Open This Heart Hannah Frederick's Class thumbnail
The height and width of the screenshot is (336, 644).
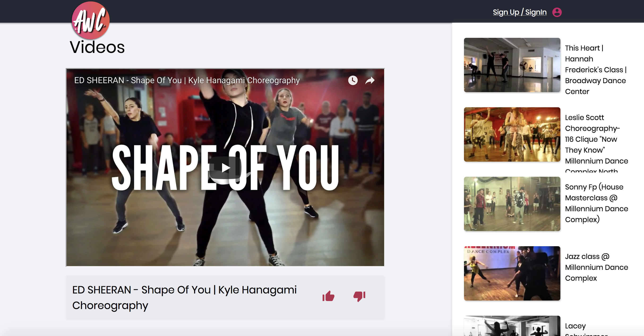512,65
